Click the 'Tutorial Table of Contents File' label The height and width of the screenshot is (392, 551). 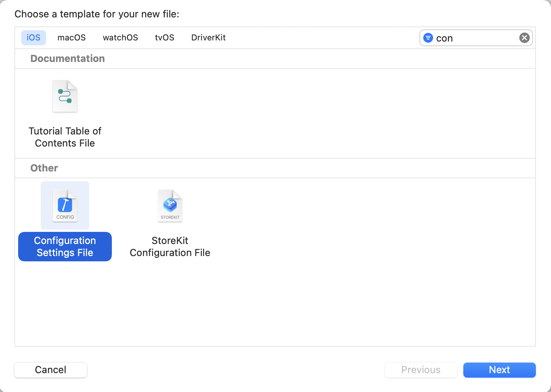(x=65, y=137)
